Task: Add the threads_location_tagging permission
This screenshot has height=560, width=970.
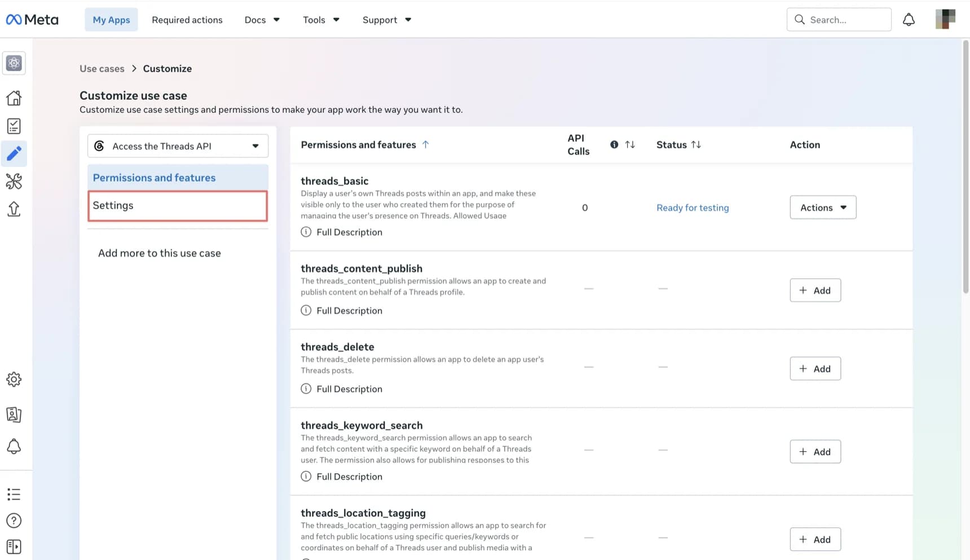Action: point(815,540)
